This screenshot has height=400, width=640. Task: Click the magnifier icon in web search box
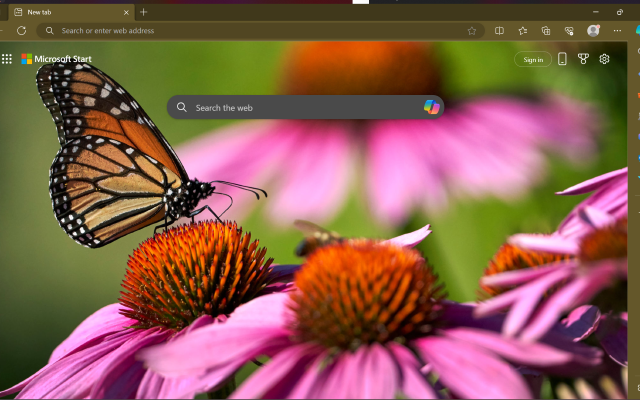click(182, 107)
